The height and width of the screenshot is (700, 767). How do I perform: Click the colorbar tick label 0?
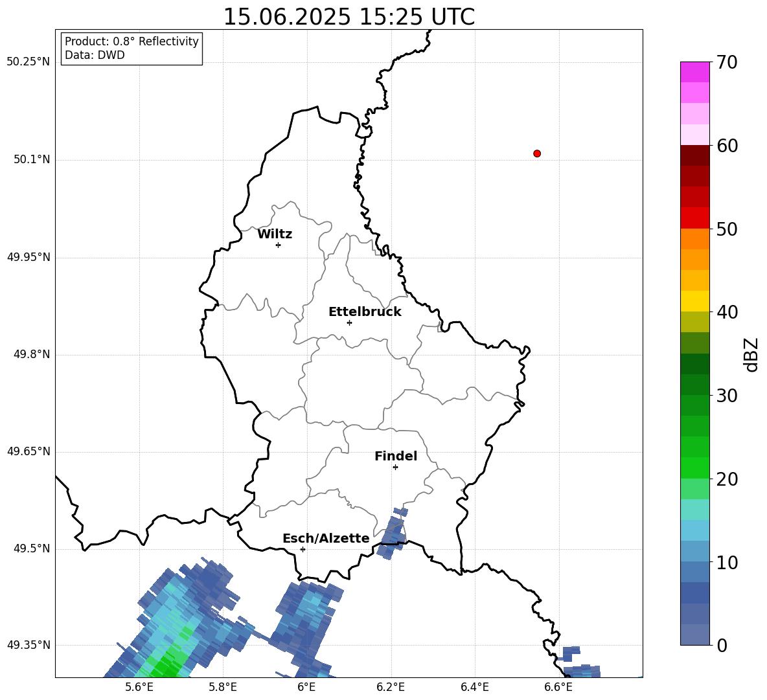tap(722, 646)
